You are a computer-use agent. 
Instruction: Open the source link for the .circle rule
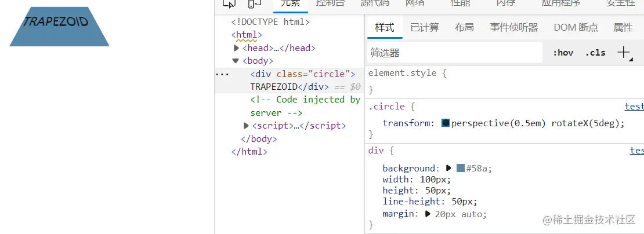(634, 107)
